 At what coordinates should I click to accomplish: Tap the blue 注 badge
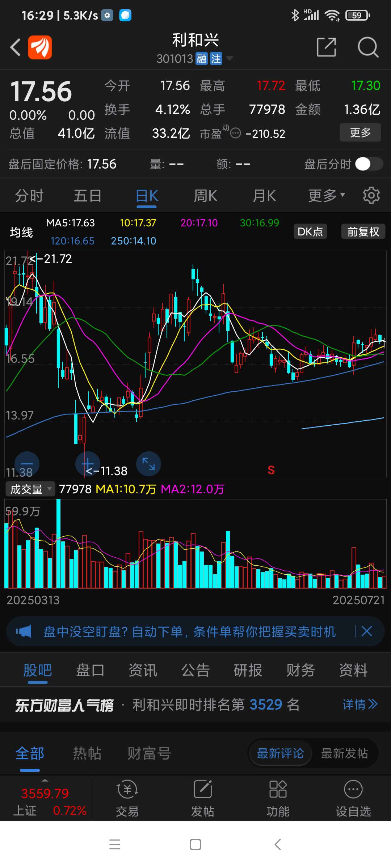pyautogui.click(x=216, y=59)
